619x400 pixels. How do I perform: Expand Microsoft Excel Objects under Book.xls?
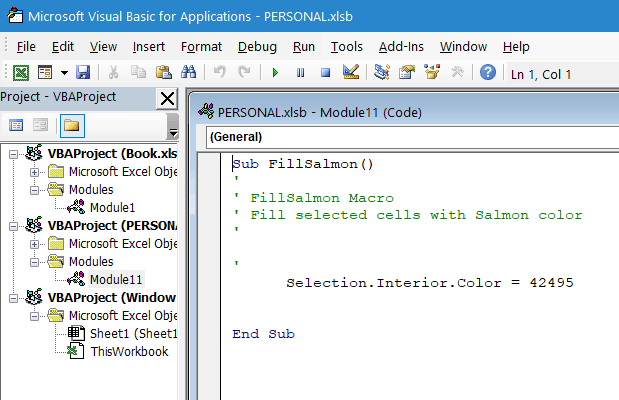[34, 172]
